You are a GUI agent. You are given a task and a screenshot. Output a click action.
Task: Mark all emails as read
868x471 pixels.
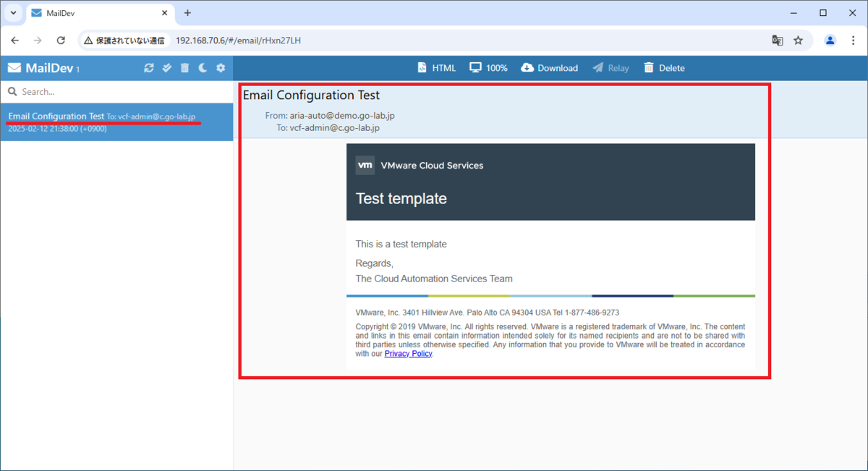coord(167,68)
